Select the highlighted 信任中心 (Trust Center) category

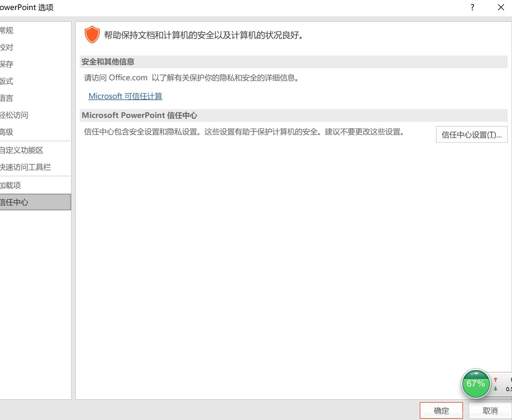point(35,202)
